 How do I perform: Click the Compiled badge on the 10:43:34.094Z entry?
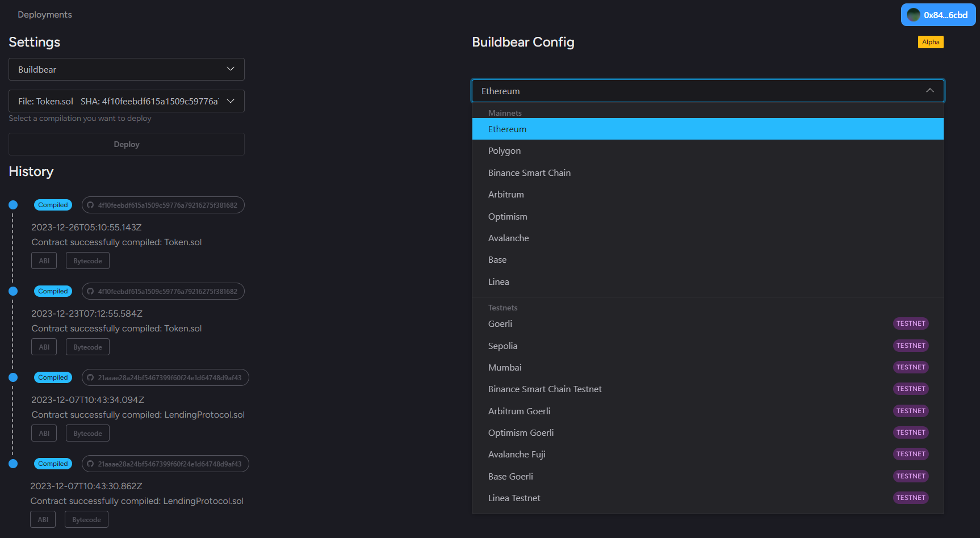click(x=53, y=377)
